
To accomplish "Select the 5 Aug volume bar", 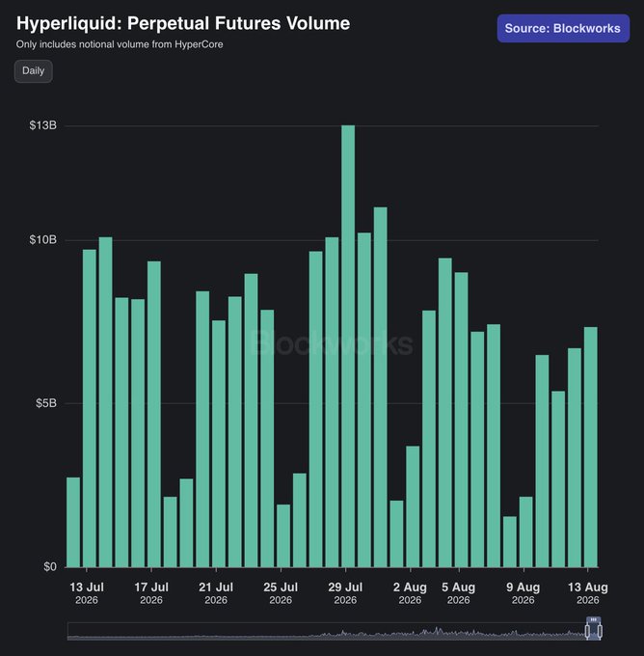I will (x=461, y=420).
